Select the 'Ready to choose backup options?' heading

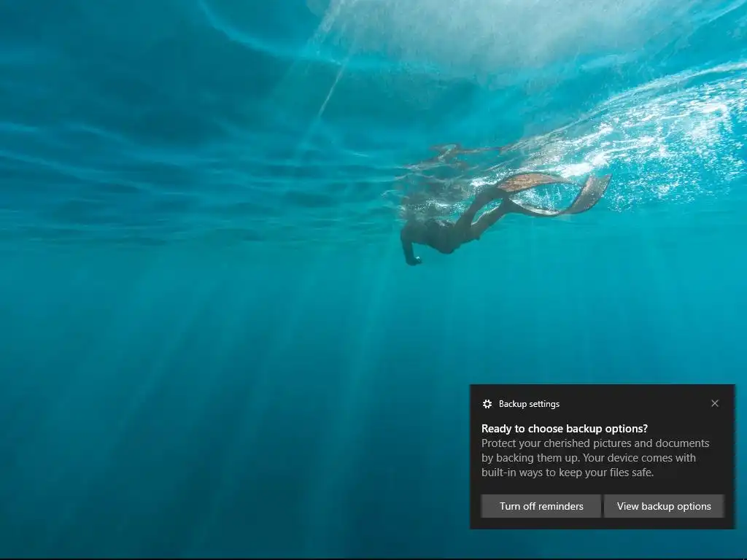coord(565,429)
